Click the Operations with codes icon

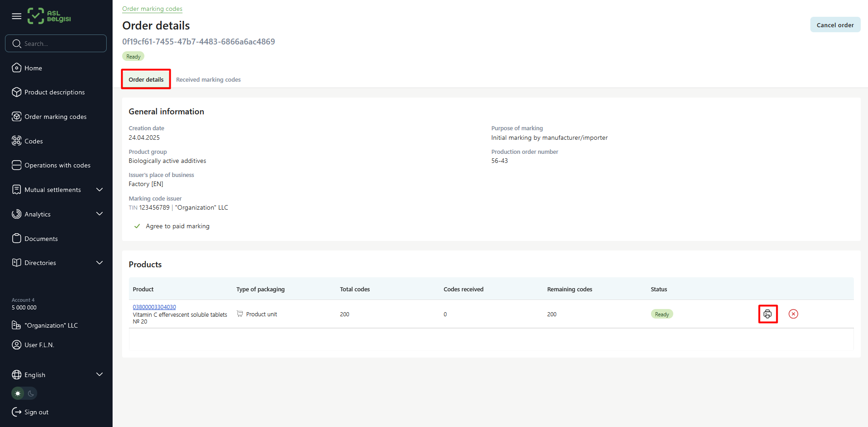click(17, 165)
